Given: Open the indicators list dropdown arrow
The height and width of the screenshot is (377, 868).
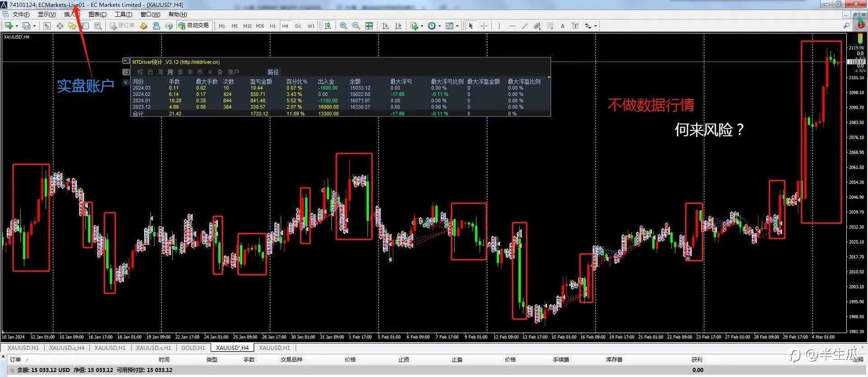Looking at the screenshot, I should pyautogui.click(x=422, y=26).
